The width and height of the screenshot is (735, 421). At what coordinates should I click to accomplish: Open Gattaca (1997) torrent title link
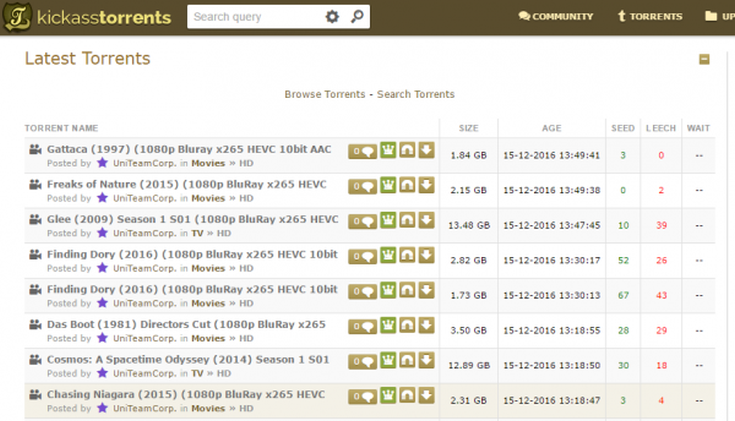pyautogui.click(x=188, y=150)
